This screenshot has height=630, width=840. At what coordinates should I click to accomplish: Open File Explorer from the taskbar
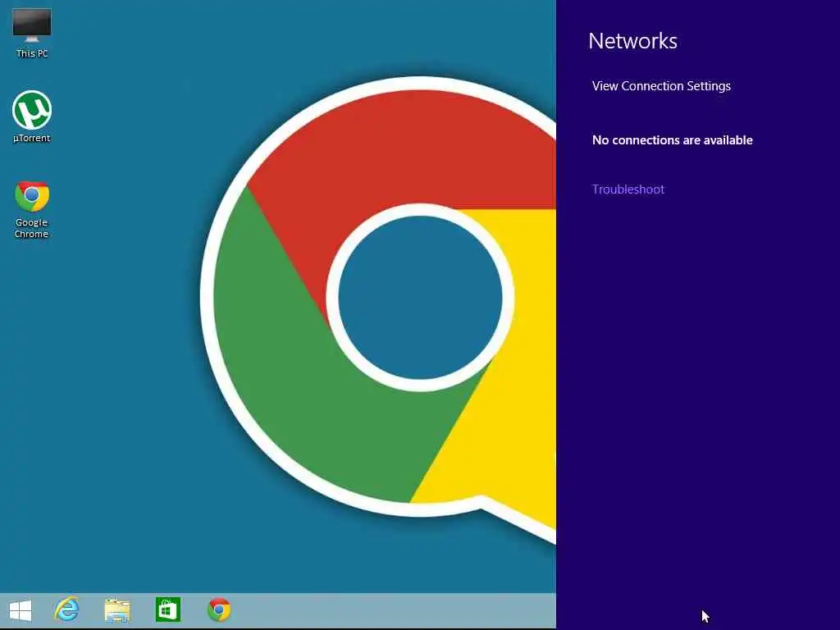[117, 610]
